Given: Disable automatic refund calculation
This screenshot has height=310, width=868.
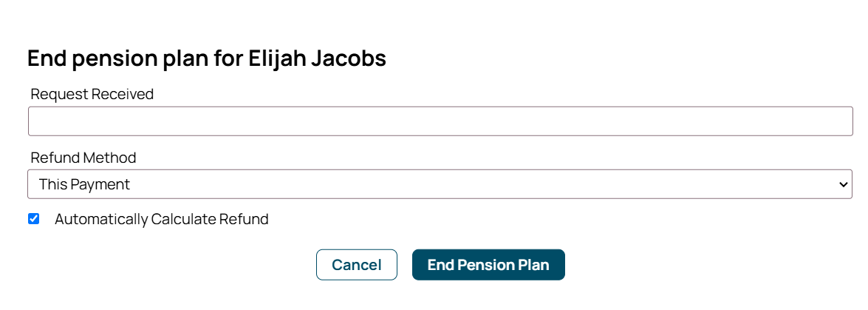Looking at the screenshot, I should coord(33,219).
